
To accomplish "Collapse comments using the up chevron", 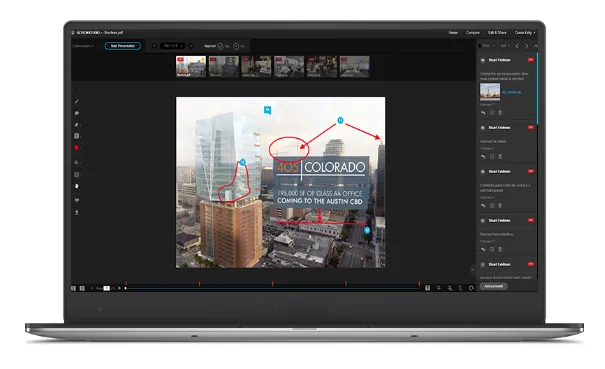I will 536,46.
